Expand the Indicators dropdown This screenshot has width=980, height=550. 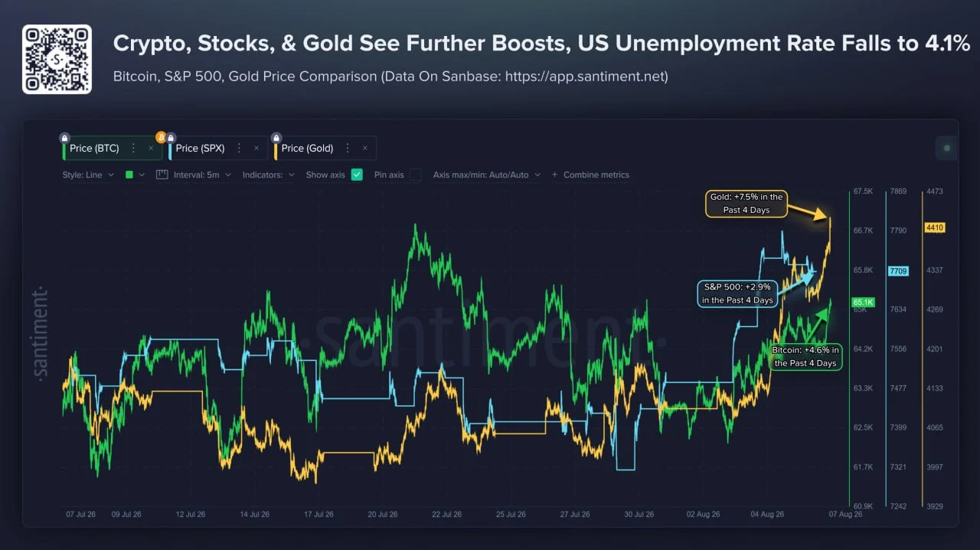(269, 175)
